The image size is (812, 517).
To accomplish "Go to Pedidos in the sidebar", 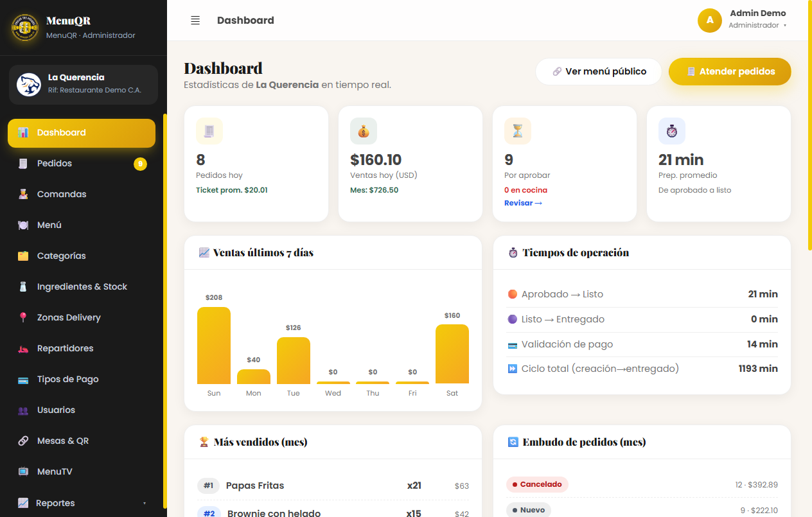I will coord(82,164).
